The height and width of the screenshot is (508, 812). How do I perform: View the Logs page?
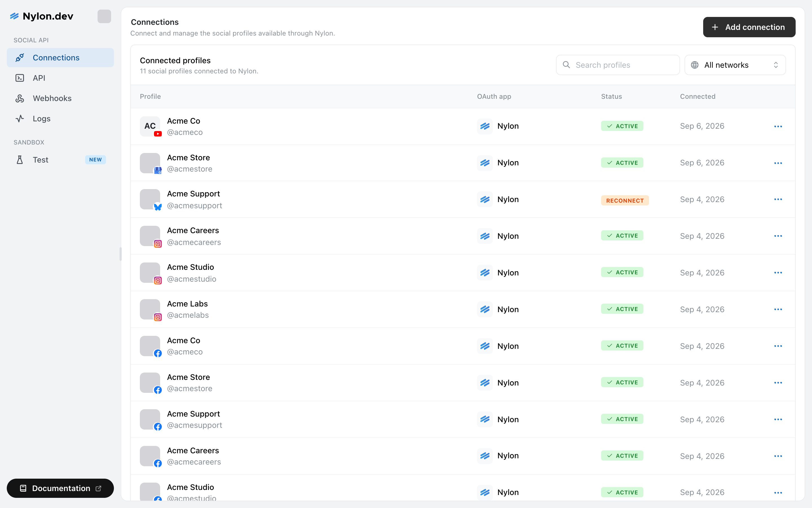click(60, 119)
